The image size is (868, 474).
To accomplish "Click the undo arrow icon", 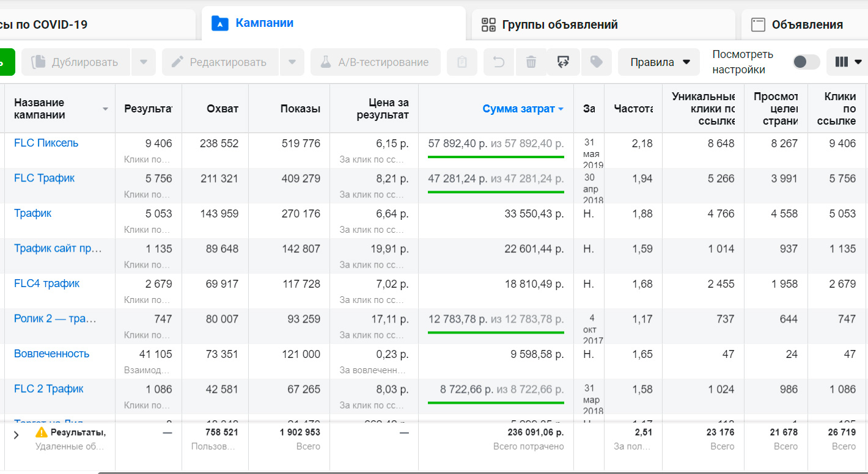I will [499, 62].
